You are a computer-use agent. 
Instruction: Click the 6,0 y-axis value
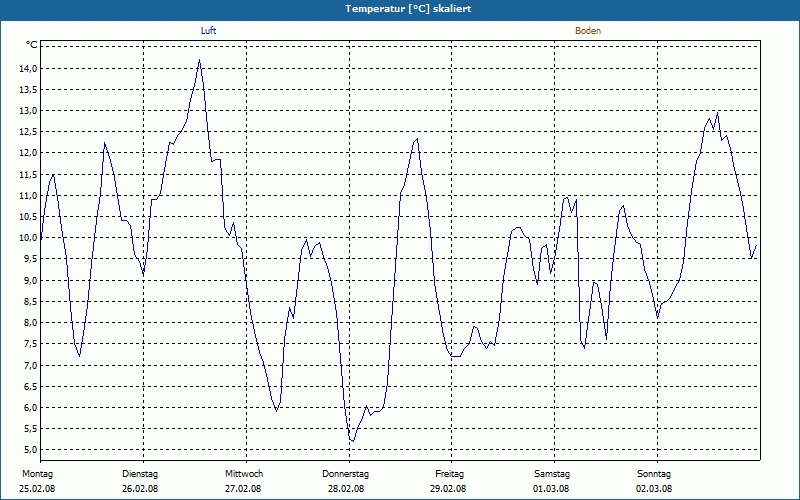click(31, 408)
